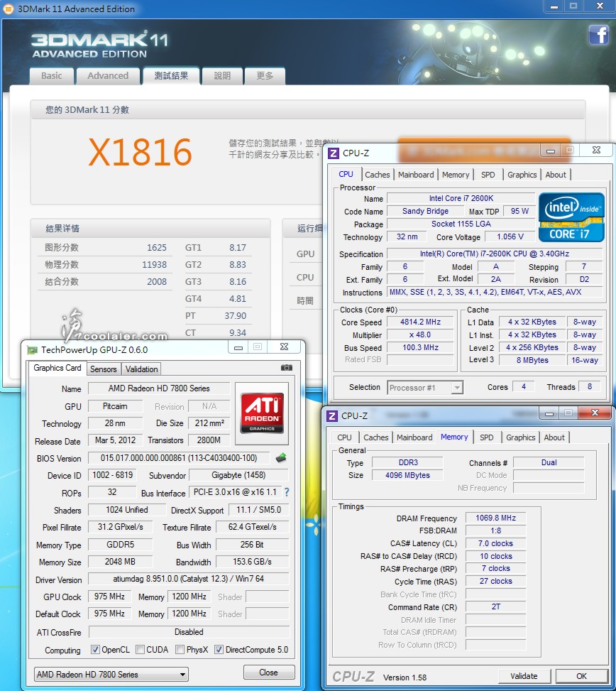Click the Intel Core i7 logo
This screenshot has width=616, height=691.
(x=571, y=217)
